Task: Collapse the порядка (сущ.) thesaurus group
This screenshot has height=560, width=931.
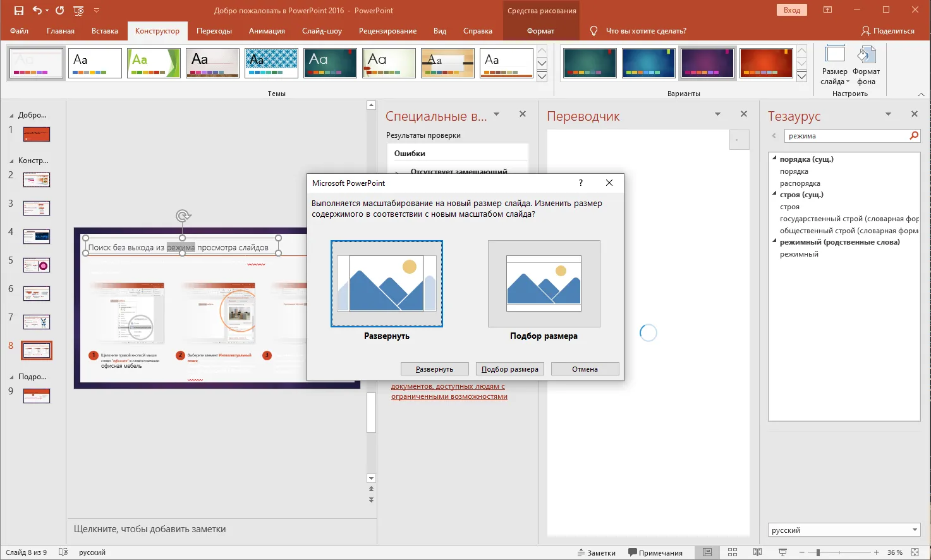Action: coord(774,159)
